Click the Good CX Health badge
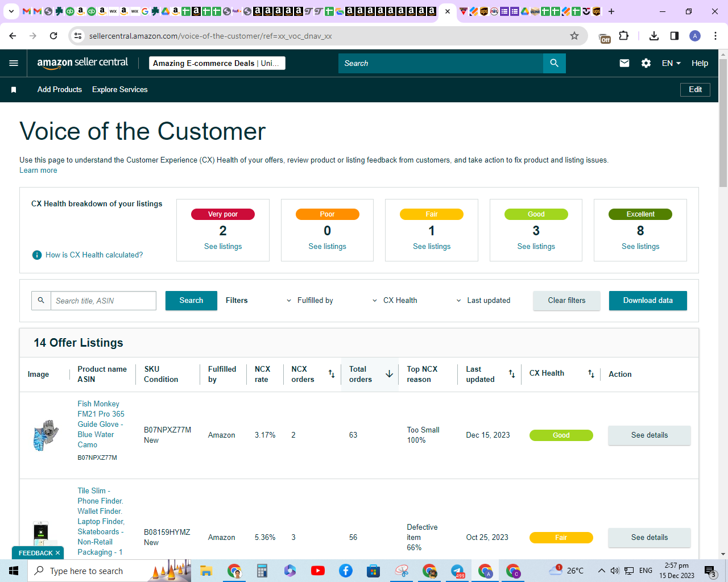The image size is (728, 582). tap(561, 435)
